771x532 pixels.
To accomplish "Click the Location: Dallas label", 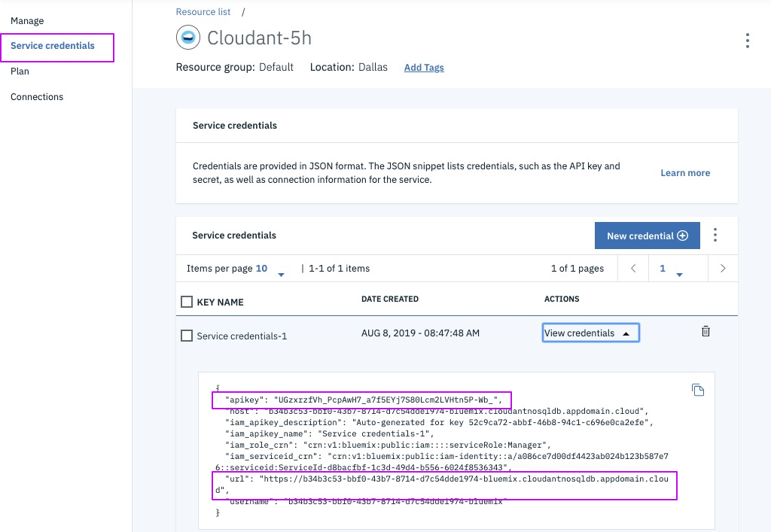I will coord(349,67).
